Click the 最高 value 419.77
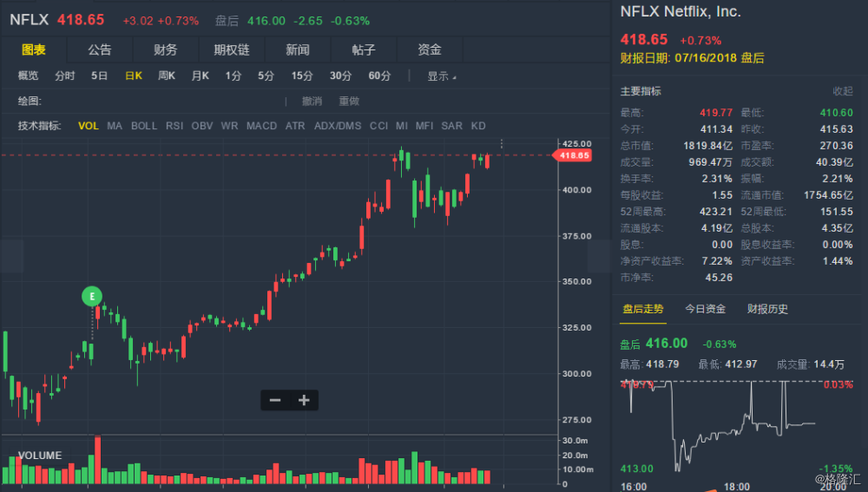This screenshot has height=492, width=868. click(x=716, y=113)
